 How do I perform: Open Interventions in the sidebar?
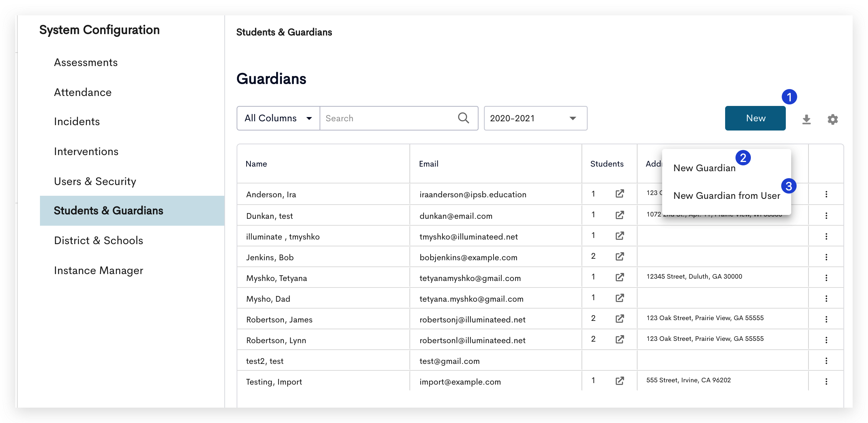coord(86,152)
